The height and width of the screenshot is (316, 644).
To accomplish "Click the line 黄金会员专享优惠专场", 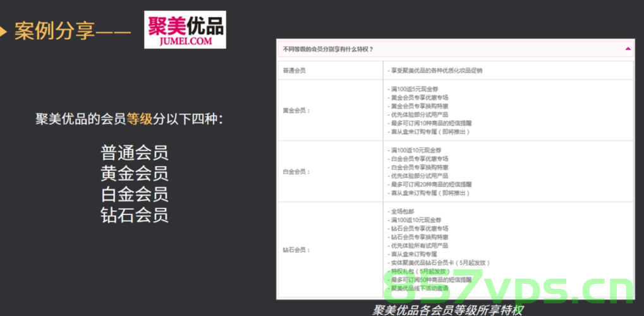I will pyautogui.click(x=418, y=97).
